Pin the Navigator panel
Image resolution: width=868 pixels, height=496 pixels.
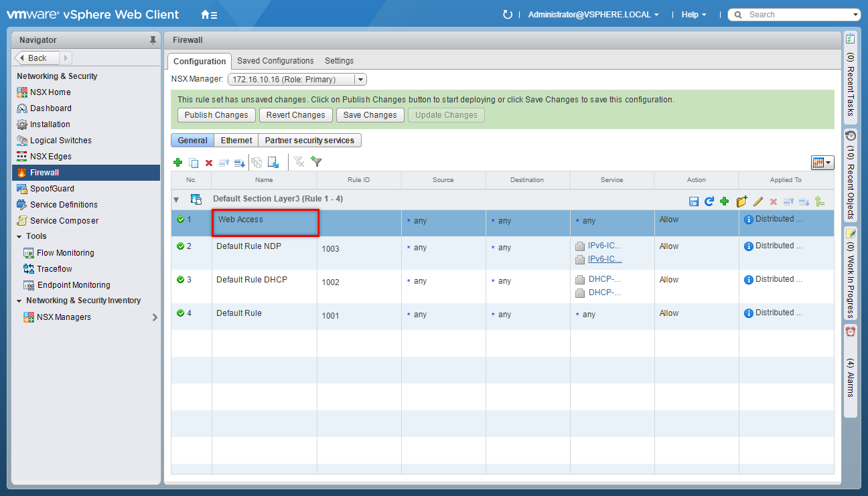coord(153,40)
